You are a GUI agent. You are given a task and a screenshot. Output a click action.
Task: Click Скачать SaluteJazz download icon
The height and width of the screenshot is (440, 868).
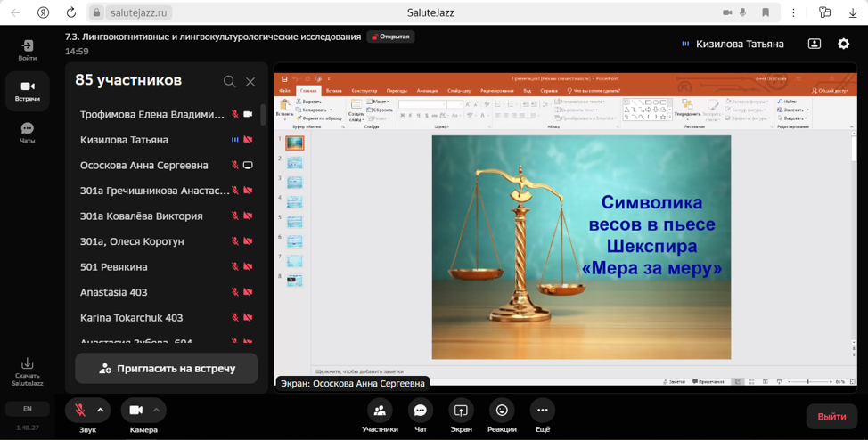[27, 372]
